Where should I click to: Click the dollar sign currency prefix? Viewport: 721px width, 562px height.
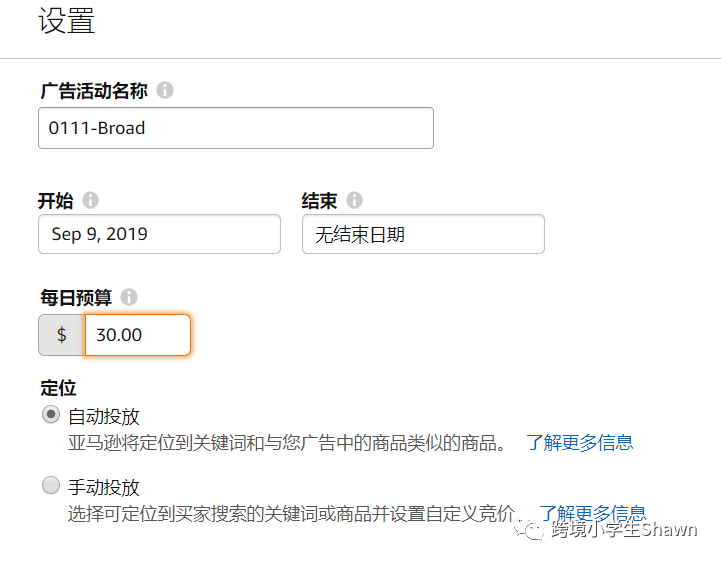tap(62, 335)
